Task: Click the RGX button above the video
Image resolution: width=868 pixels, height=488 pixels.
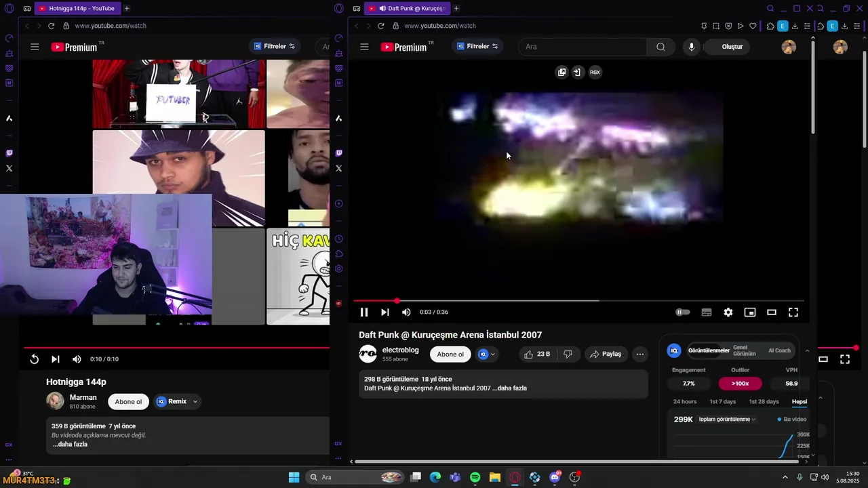Action: (595, 72)
